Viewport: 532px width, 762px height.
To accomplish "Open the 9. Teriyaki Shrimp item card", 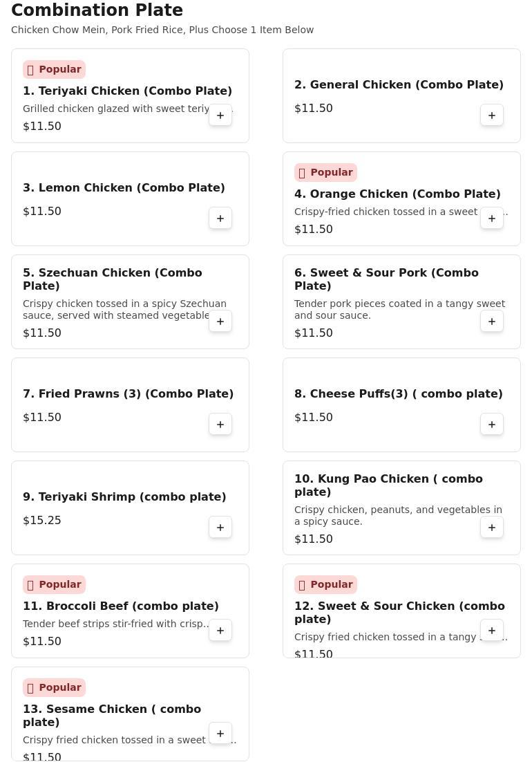I will (x=130, y=508).
